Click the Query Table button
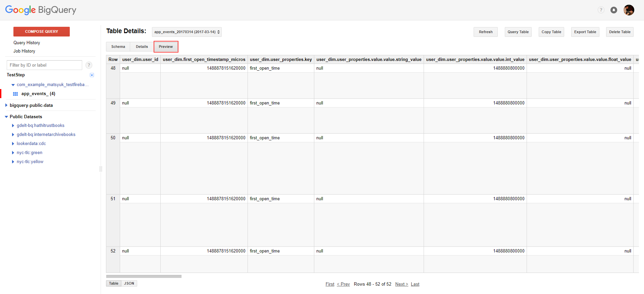 pos(518,32)
